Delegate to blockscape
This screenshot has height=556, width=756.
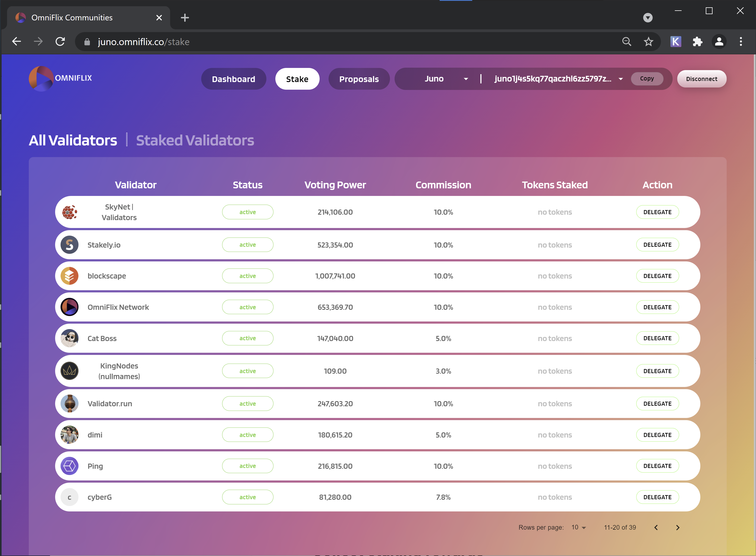click(x=657, y=276)
